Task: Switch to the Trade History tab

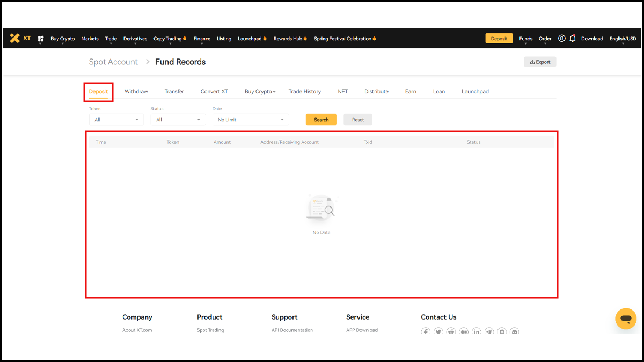Action: (305, 92)
